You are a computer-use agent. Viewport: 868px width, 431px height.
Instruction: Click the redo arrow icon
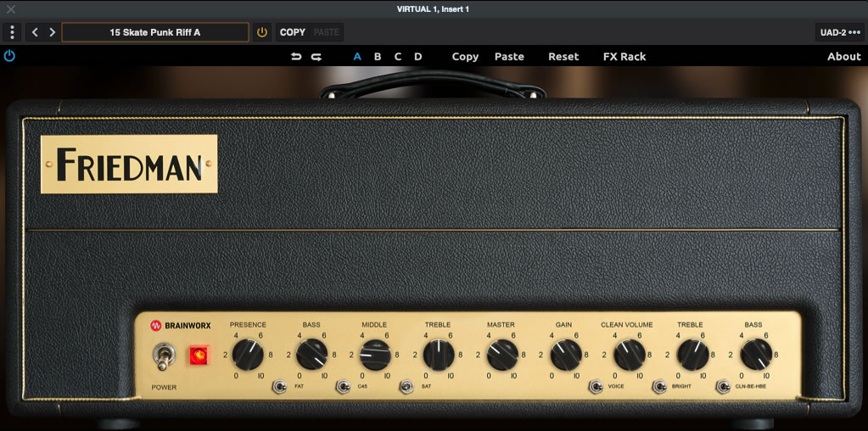pyautogui.click(x=316, y=57)
